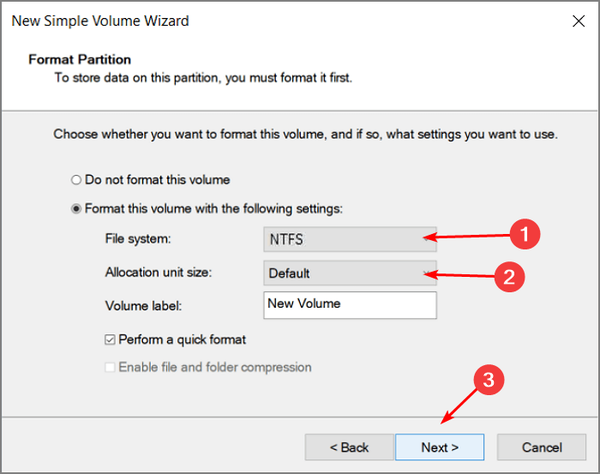600x474 pixels.
Task: Click the "Format Partition" heading
Action: pos(79,59)
